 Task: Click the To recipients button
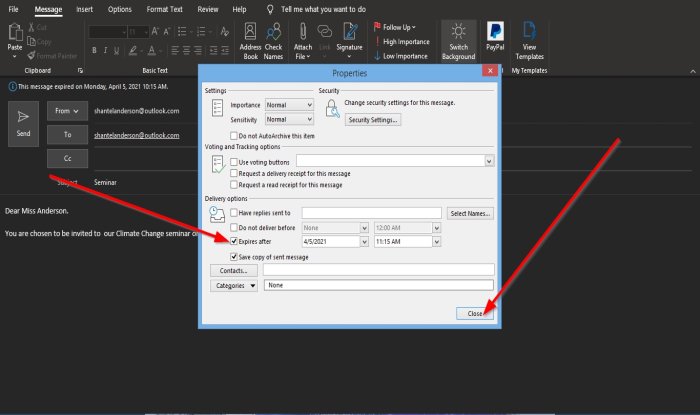coord(67,135)
